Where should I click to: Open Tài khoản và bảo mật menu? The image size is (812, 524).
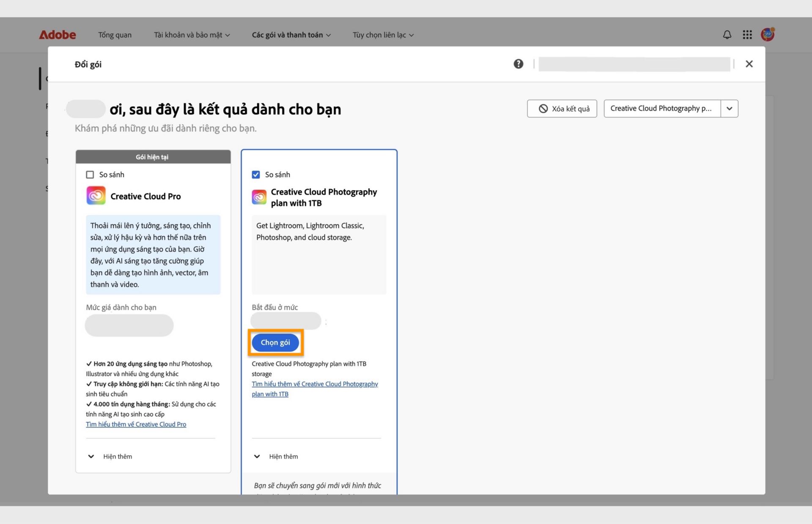click(x=192, y=35)
